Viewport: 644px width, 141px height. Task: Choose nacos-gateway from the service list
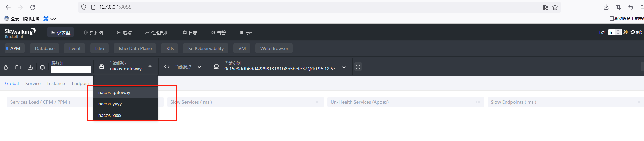click(126, 92)
